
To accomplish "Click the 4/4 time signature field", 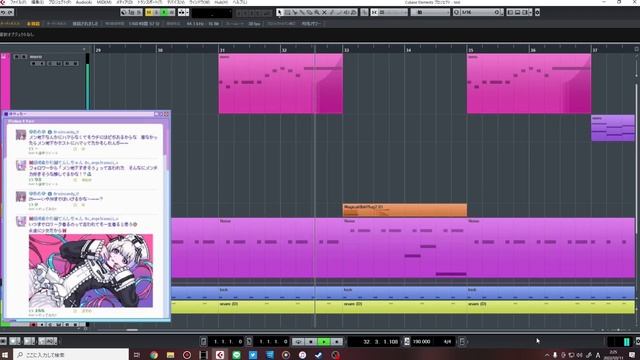I will click(447, 342).
